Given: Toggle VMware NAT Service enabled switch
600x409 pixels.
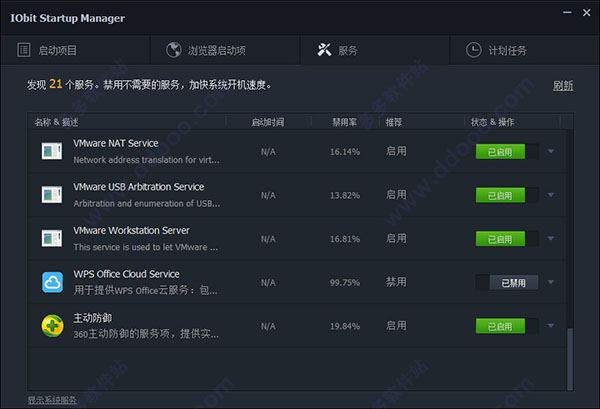Looking at the screenshot, I should click(507, 152).
